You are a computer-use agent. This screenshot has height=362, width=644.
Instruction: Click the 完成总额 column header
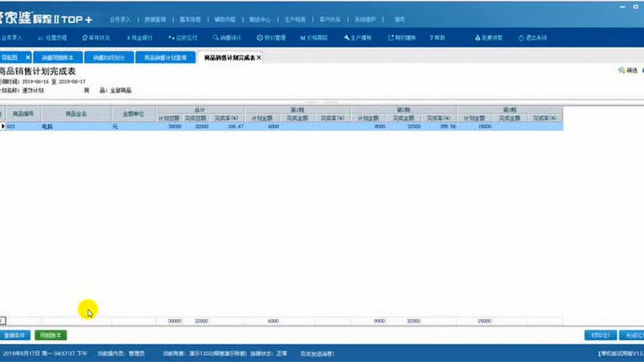point(196,118)
